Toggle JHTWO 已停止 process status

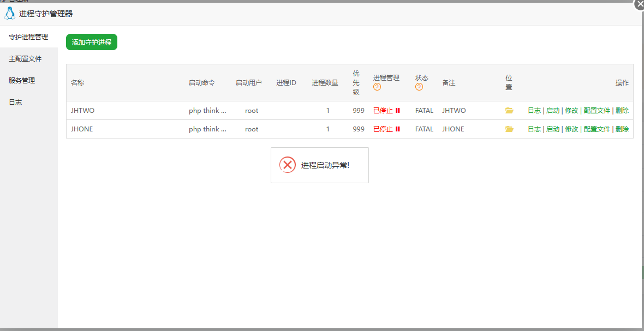click(386, 111)
